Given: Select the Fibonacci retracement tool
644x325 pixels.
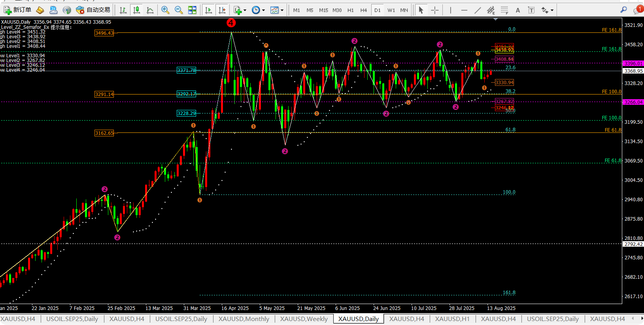Looking at the screenshot, I should click(504, 10).
